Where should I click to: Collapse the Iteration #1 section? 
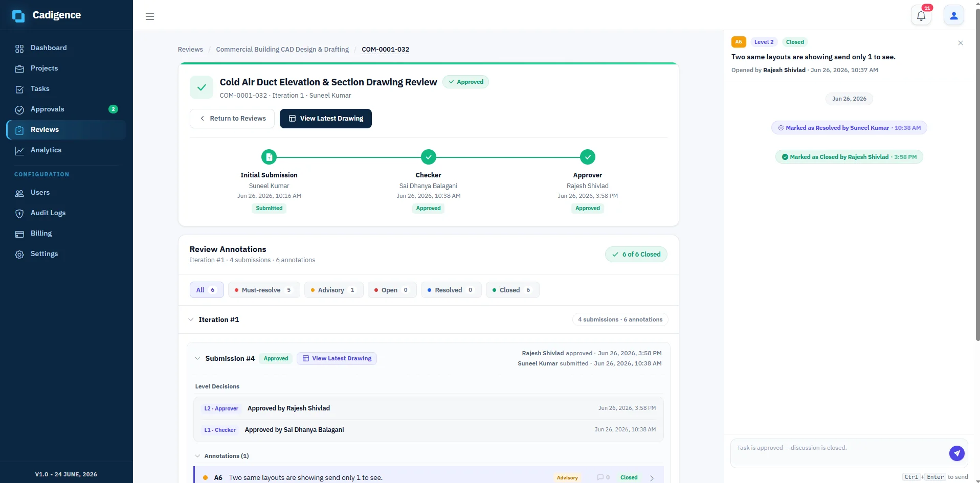click(191, 319)
